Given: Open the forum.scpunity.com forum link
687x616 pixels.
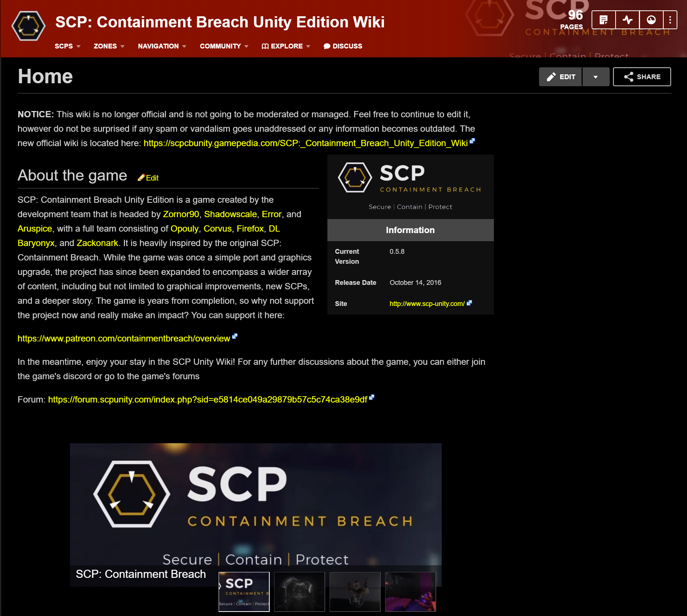Looking at the screenshot, I should click(x=208, y=400).
